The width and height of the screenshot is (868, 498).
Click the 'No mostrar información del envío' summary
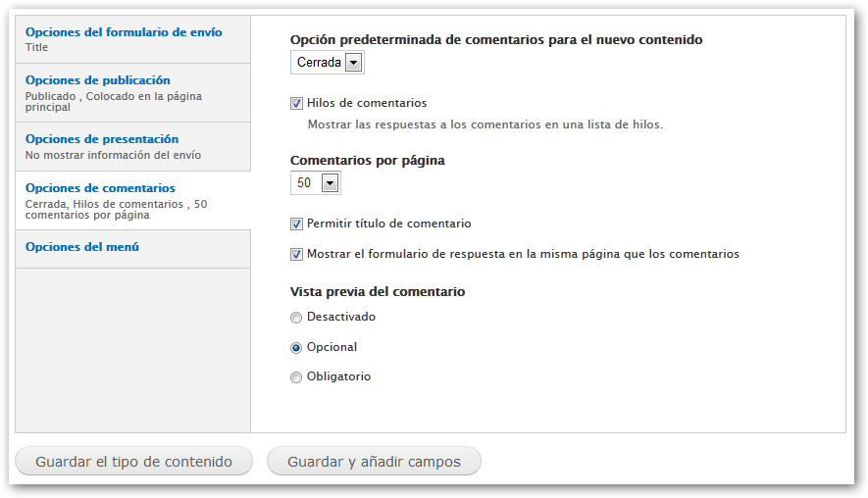114,155
